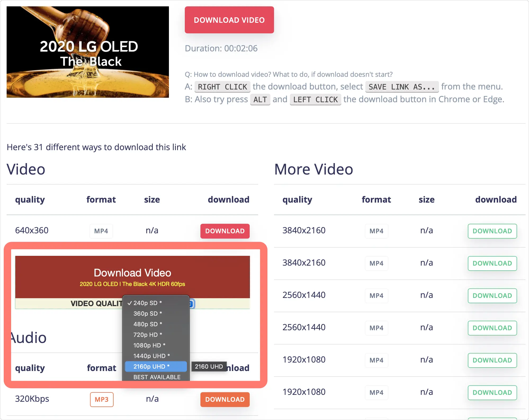Click the More Video heading
Screen dimensions: 529x420
[314, 169]
